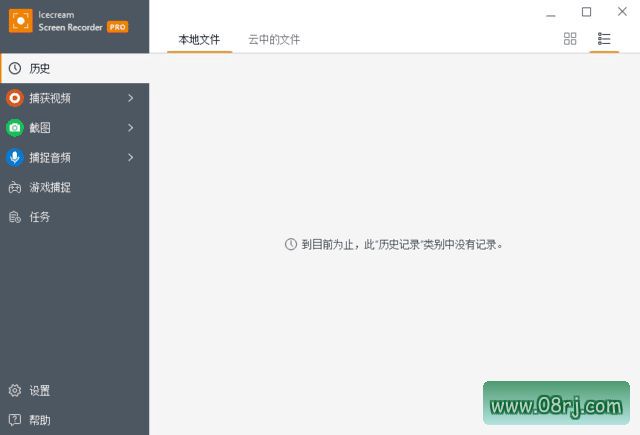
Task: Click the green 截图 camera icon
Action: point(15,128)
